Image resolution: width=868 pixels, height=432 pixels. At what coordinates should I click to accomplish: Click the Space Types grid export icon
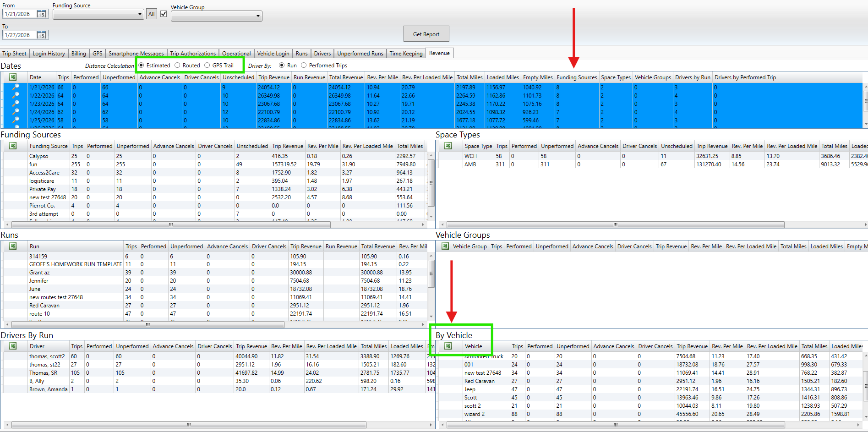coord(448,146)
